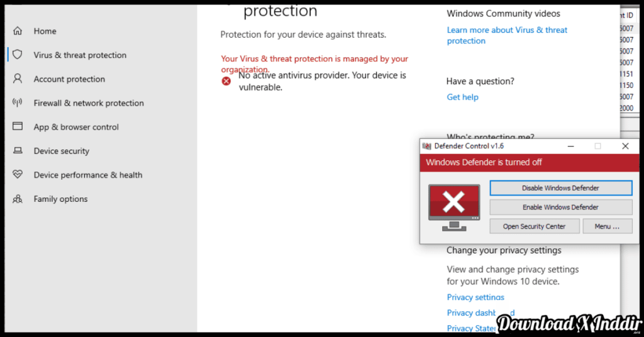The width and height of the screenshot is (644, 337).
Task: Click the Defender Control title bar icon
Action: 426,146
